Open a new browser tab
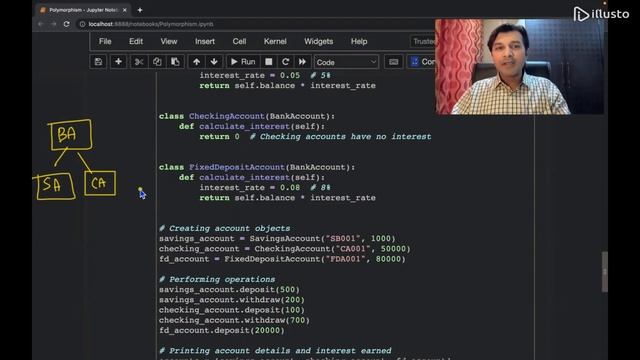Image resolution: width=640 pixels, height=360 pixels. 140,10
